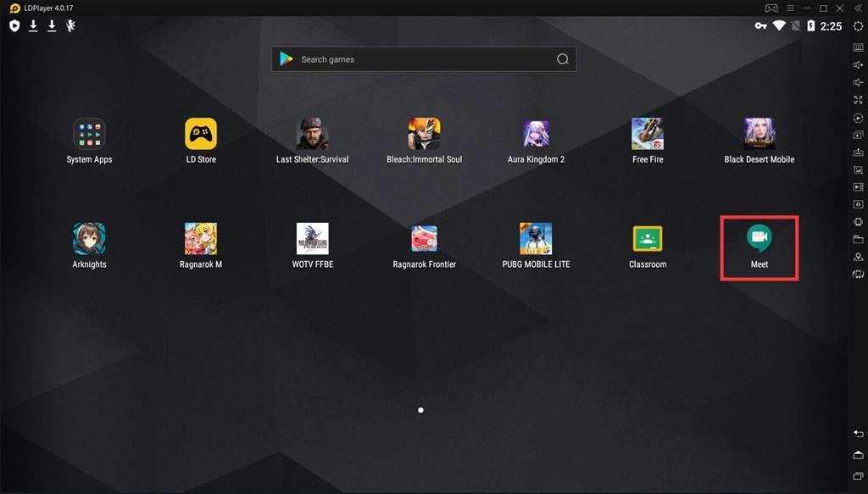The height and width of the screenshot is (494, 868).
Task: Select the keyboard mapping tool in the sidebar
Action: pyautogui.click(x=857, y=47)
